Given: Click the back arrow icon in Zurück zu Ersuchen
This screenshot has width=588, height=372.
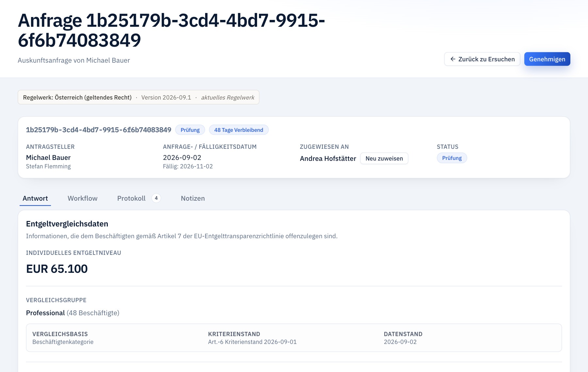Looking at the screenshot, I should point(453,59).
